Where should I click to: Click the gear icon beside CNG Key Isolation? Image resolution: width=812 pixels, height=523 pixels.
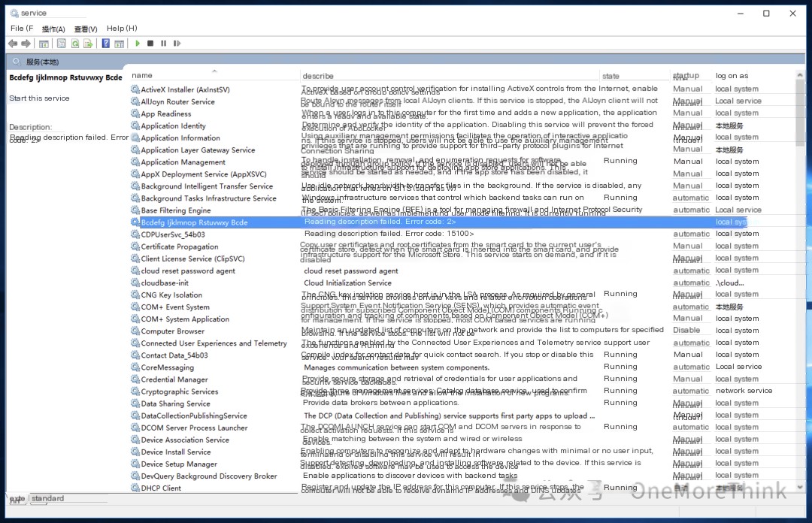135,295
